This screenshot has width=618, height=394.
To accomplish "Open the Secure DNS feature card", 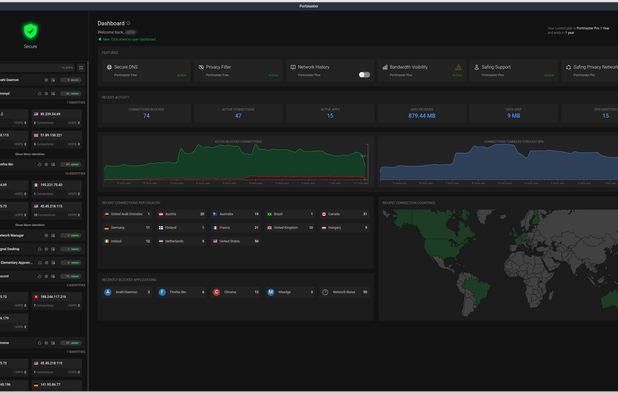I will coord(146,71).
